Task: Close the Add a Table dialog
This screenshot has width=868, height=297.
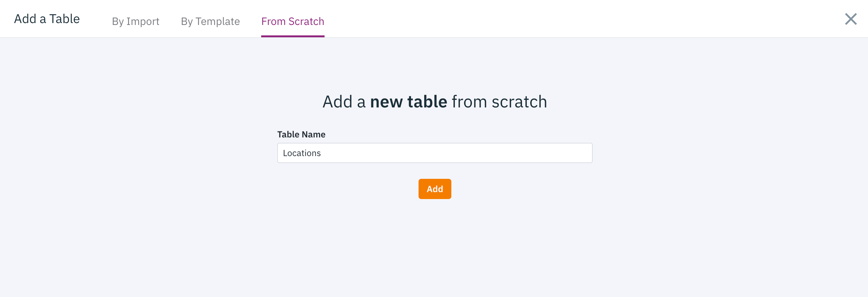Action: pos(850,19)
